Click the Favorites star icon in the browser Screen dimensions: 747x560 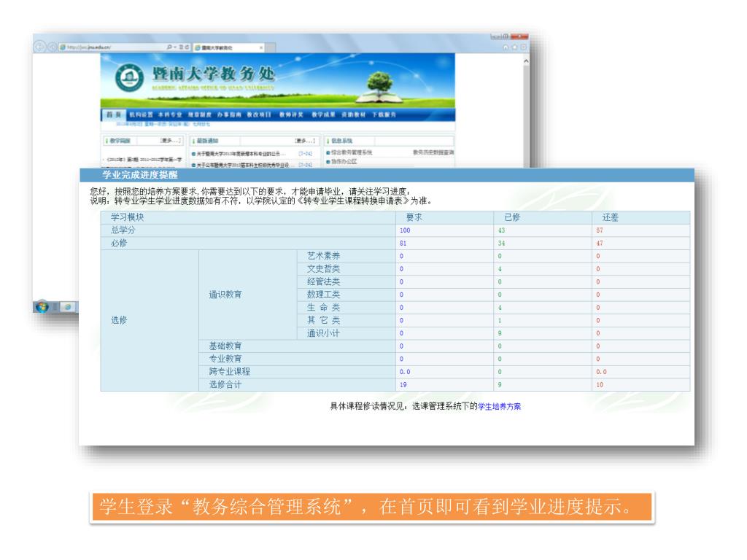click(514, 47)
